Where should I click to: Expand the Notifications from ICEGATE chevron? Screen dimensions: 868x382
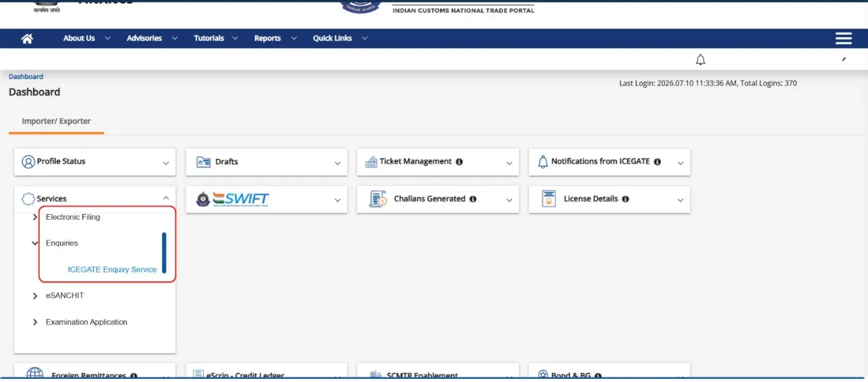click(x=680, y=163)
